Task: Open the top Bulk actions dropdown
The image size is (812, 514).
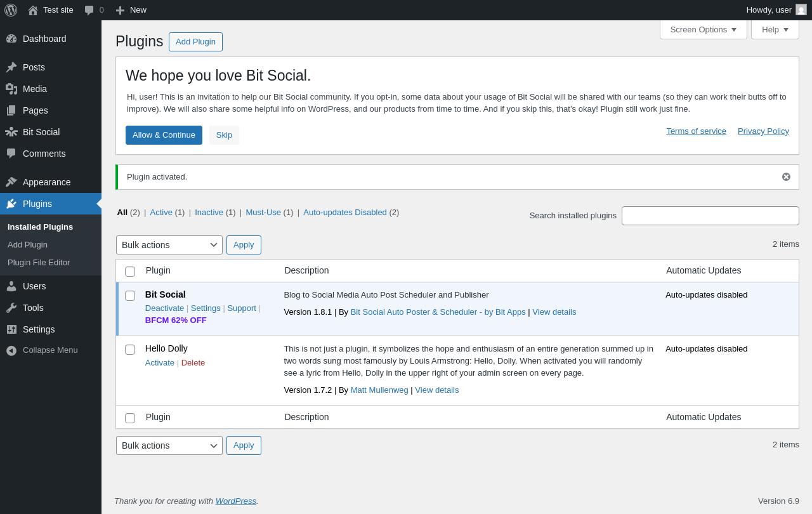Action: coord(169,245)
